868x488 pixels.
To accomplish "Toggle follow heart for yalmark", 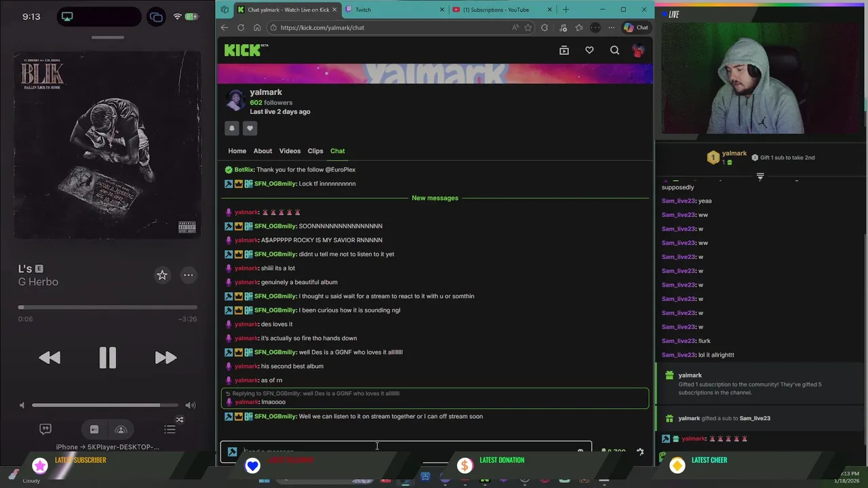I will coord(250,128).
